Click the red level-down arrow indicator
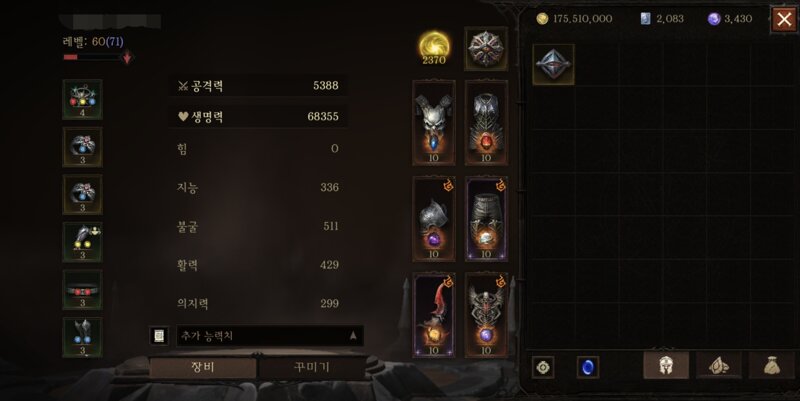Viewport: 800px width, 401px height. tap(127, 57)
